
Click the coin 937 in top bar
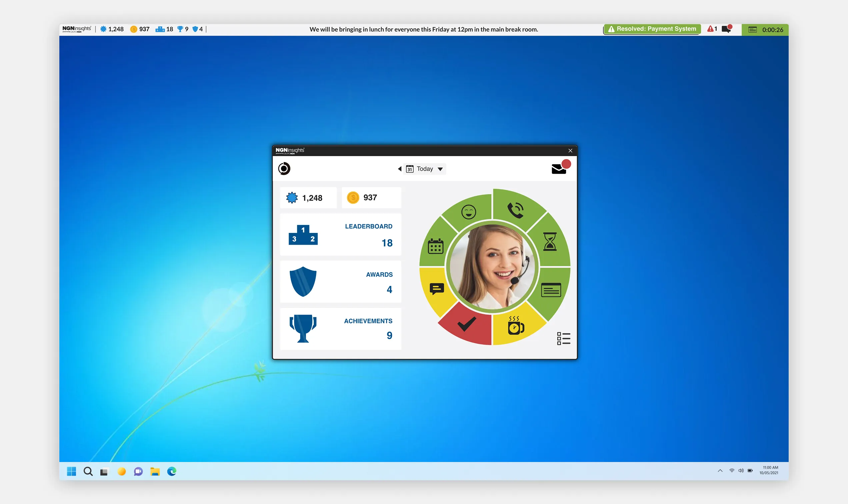click(x=140, y=29)
